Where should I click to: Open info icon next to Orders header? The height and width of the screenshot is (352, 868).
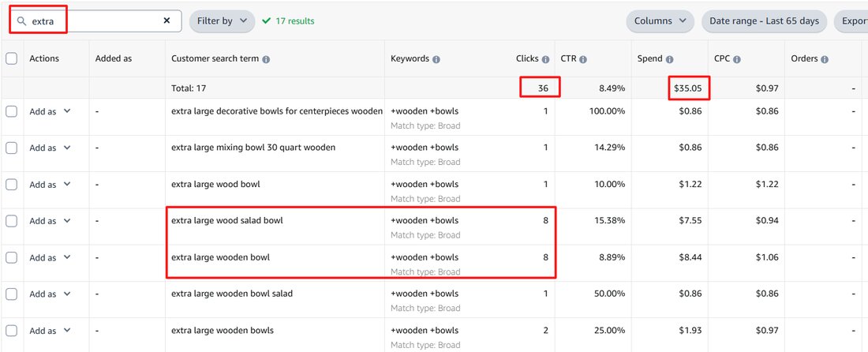[x=825, y=59]
